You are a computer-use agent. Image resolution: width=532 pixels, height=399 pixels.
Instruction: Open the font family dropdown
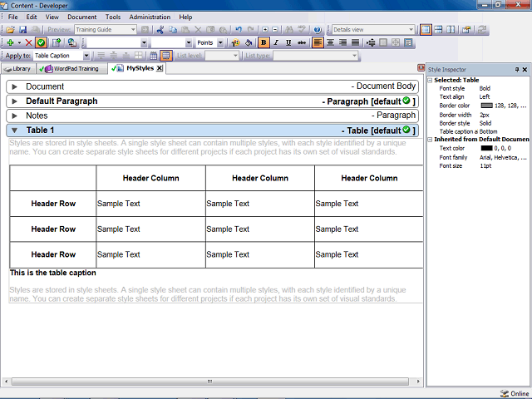coord(144,42)
